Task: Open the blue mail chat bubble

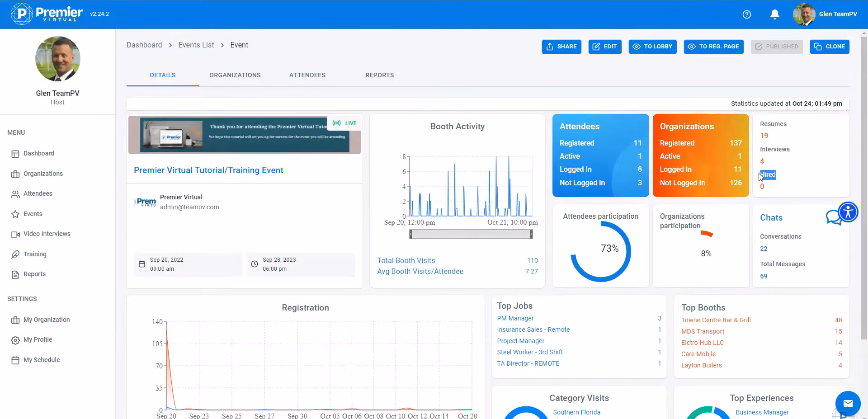Action: click(848, 404)
